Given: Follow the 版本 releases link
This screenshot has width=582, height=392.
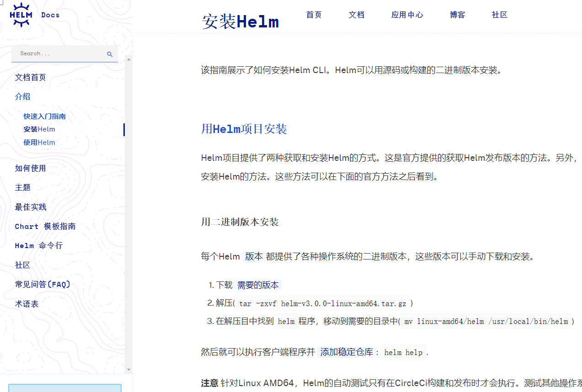Looking at the screenshot, I should [254, 256].
